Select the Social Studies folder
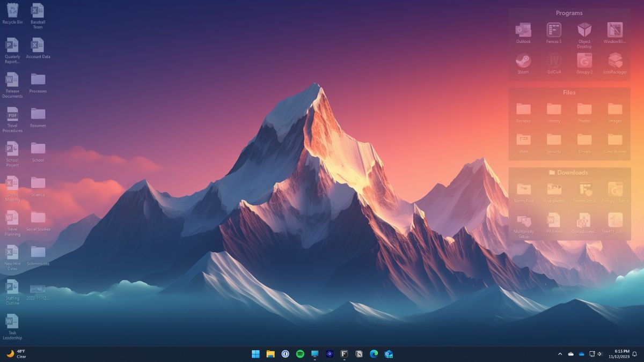Screen dimensions: 644x362 point(38,220)
